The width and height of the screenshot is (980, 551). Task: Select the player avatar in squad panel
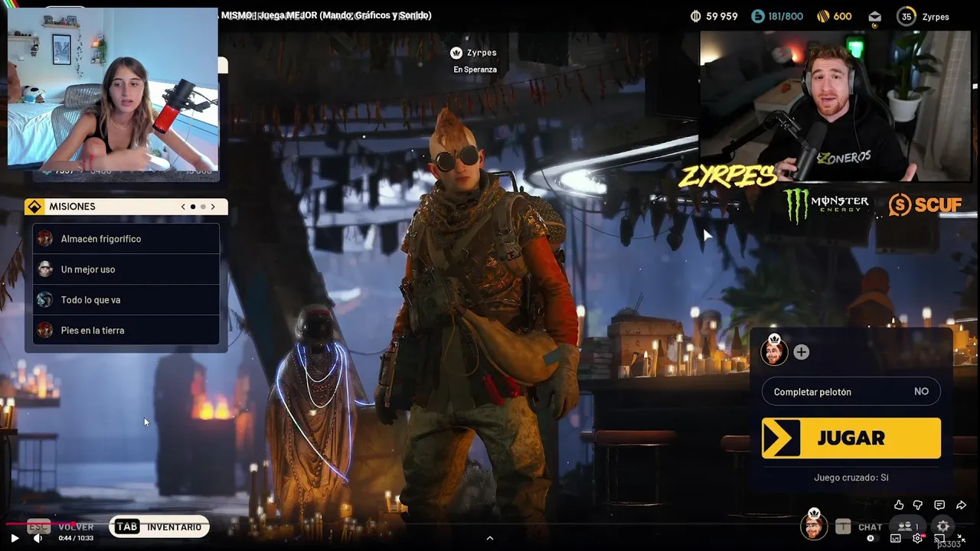(774, 351)
